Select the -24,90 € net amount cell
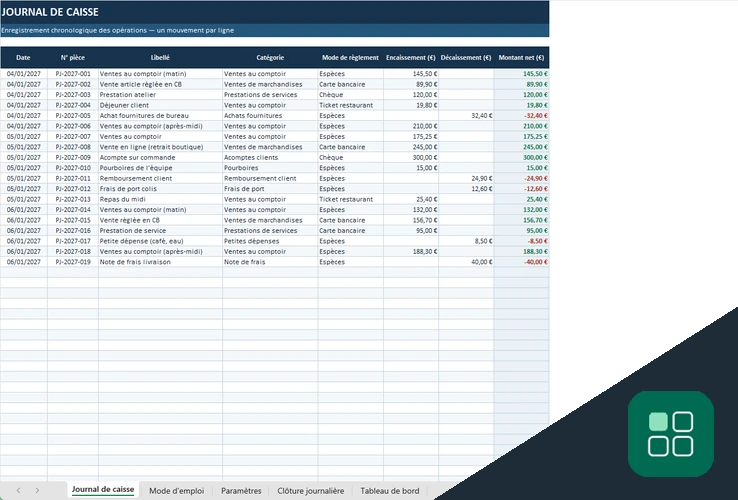 pos(521,178)
